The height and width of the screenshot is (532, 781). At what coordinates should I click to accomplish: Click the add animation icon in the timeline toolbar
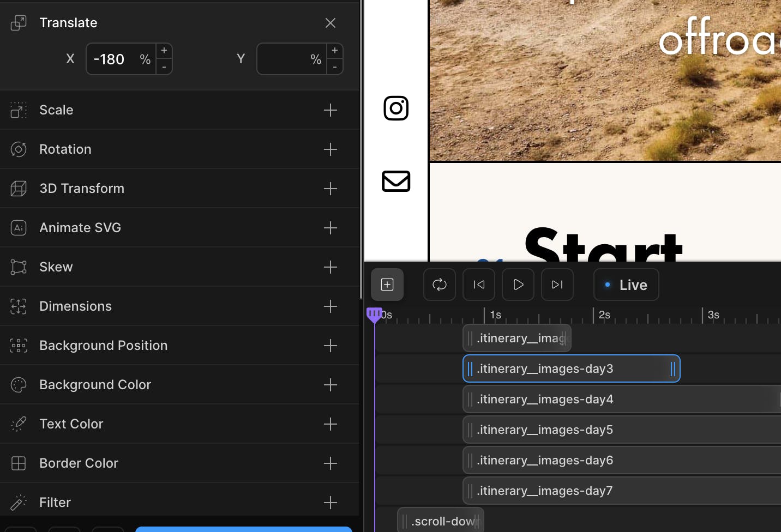pyautogui.click(x=387, y=285)
